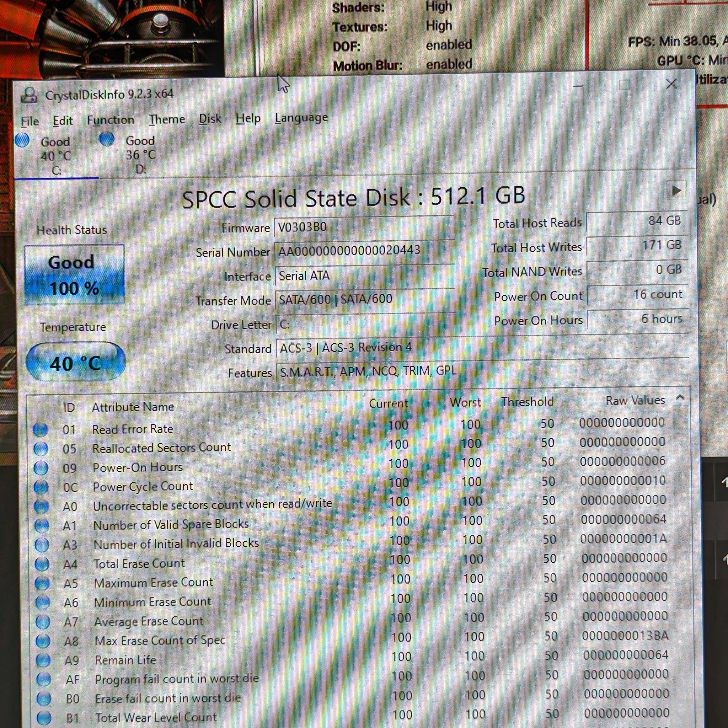
Task: Click the CrystalDiskInfo app icon in title bar
Action: coord(29,95)
